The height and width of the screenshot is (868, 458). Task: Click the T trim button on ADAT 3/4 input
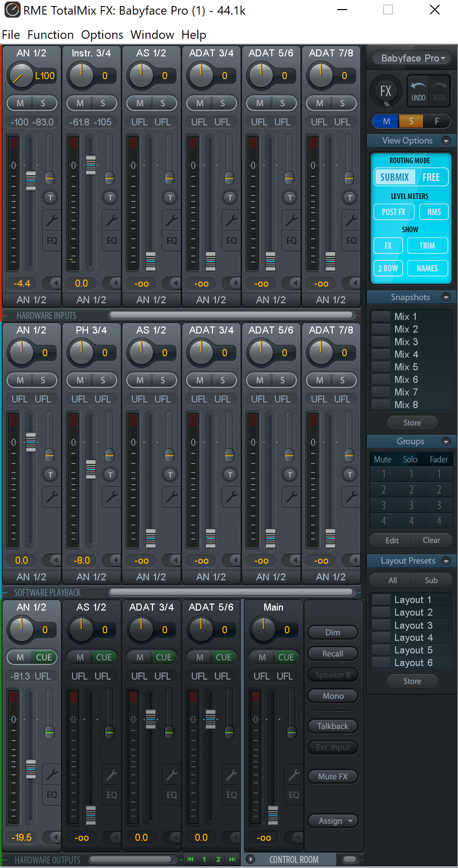[x=230, y=197]
